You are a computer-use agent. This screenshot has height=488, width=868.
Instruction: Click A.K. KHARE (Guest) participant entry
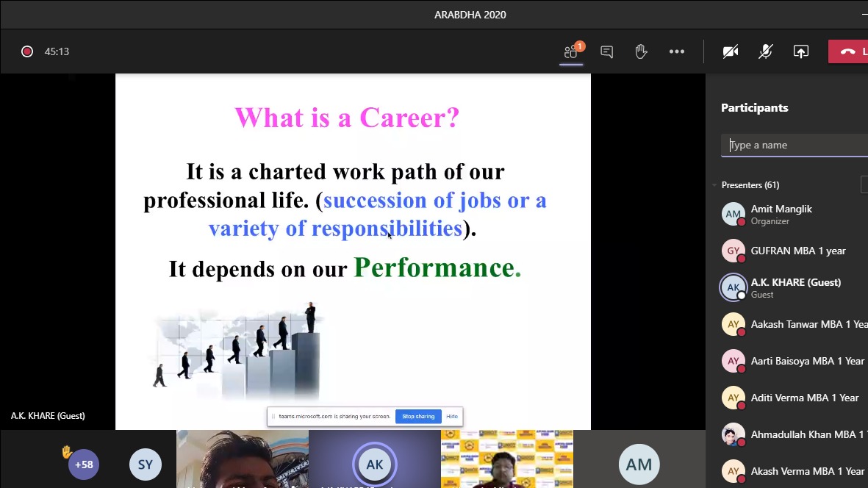[795, 287]
